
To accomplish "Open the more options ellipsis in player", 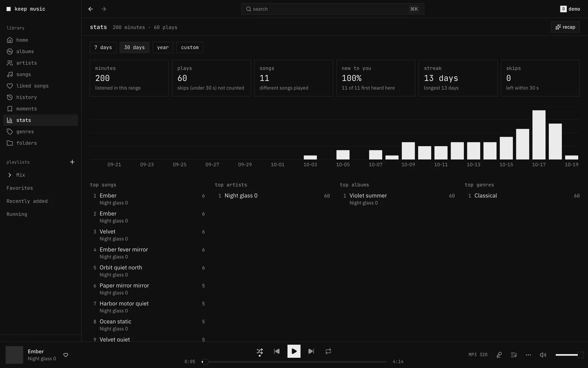I will click(528, 355).
